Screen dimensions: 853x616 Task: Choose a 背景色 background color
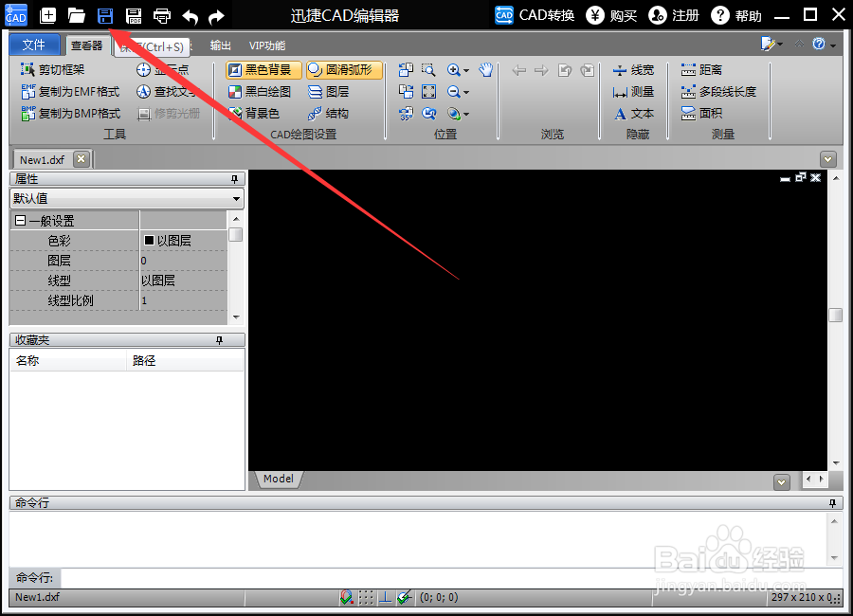click(x=254, y=113)
